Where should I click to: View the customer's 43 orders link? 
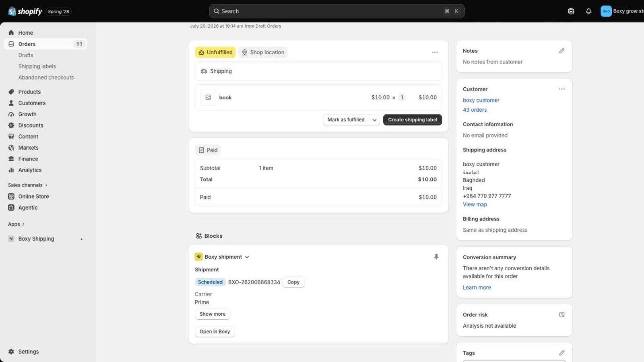coord(475,110)
